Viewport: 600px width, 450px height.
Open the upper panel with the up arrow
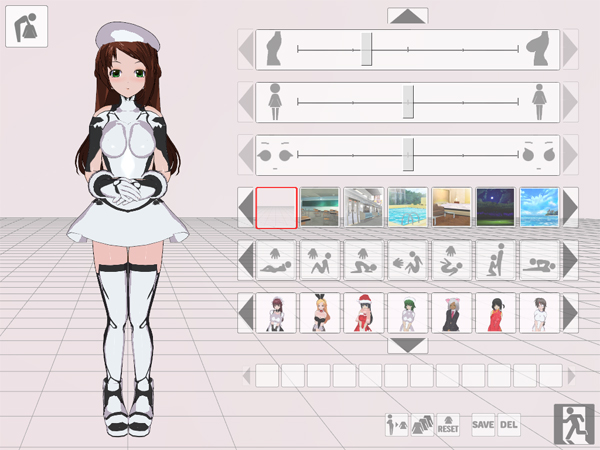408,16
